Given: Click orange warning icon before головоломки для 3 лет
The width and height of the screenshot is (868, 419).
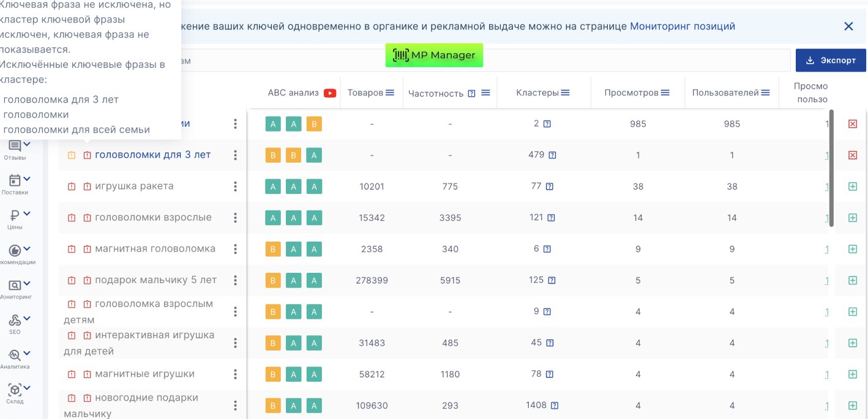Looking at the screenshot, I should (x=72, y=155).
